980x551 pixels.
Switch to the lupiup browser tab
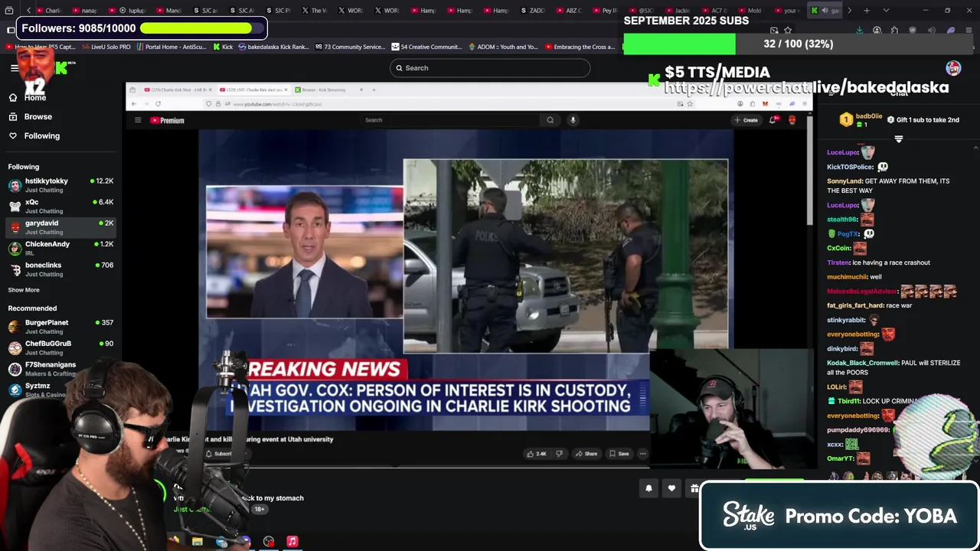[x=132, y=11]
